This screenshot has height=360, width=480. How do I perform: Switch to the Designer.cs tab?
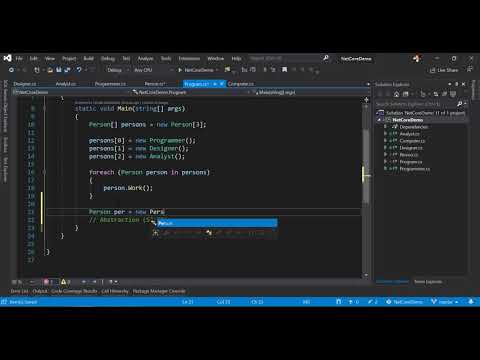[x=25, y=84]
